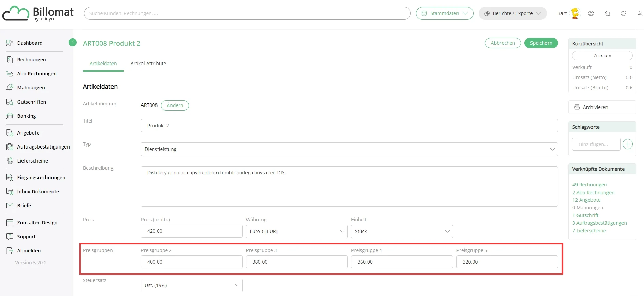Switch to the Artikel-Attribute tab
This screenshot has width=644, height=296.
[148, 64]
